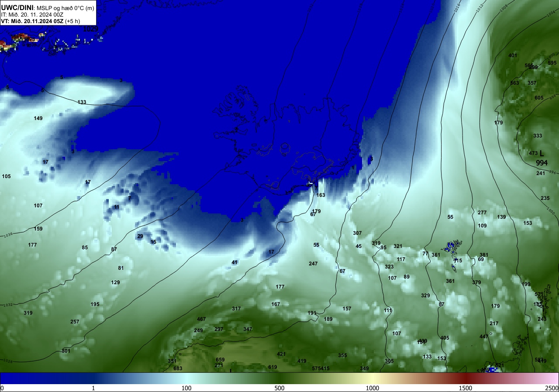Click the 257 height value
The height and width of the screenshot is (392, 559).
pos(75,322)
